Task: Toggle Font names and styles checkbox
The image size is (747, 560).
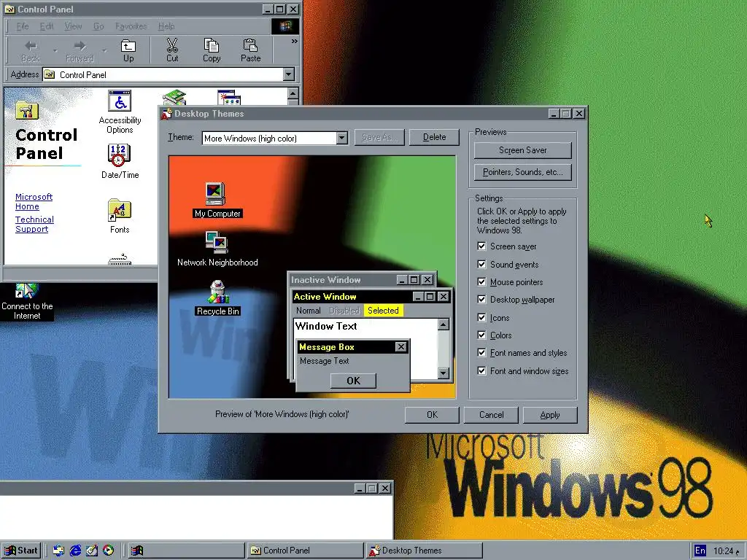Action: click(481, 353)
